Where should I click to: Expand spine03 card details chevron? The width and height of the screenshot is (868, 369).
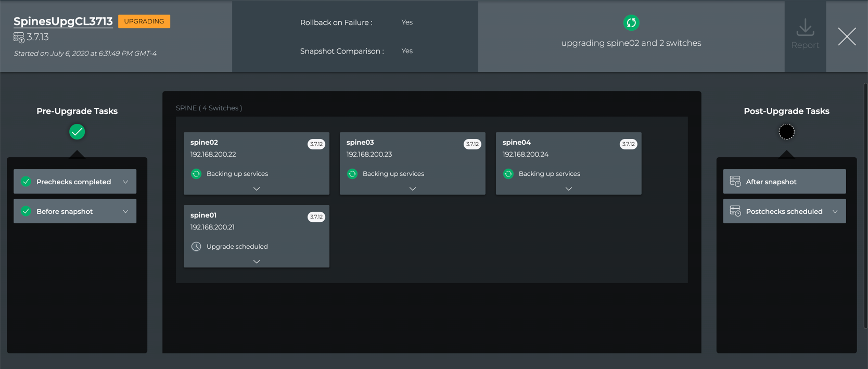[413, 189]
